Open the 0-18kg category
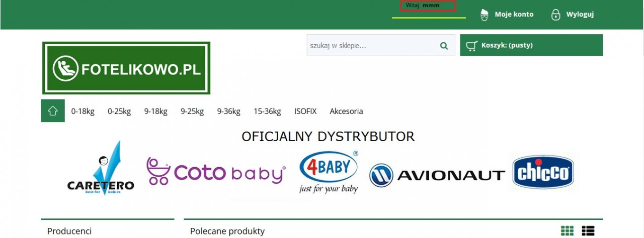The width and height of the screenshot is (644, 238). click(83, 111)
